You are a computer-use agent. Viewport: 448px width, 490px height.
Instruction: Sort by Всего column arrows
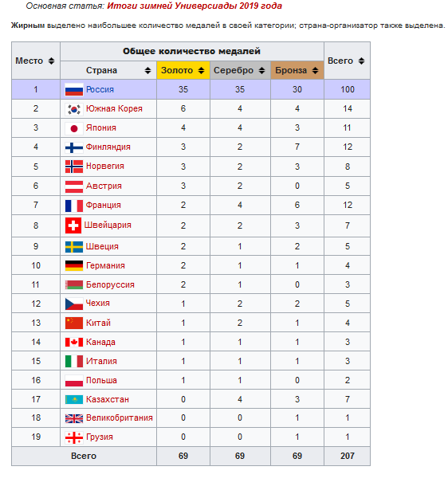tap(361, 61)
